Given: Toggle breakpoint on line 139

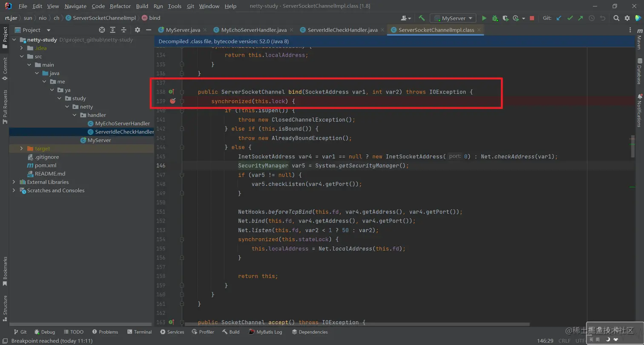Looking at the screenshot, I should [172, 101].
